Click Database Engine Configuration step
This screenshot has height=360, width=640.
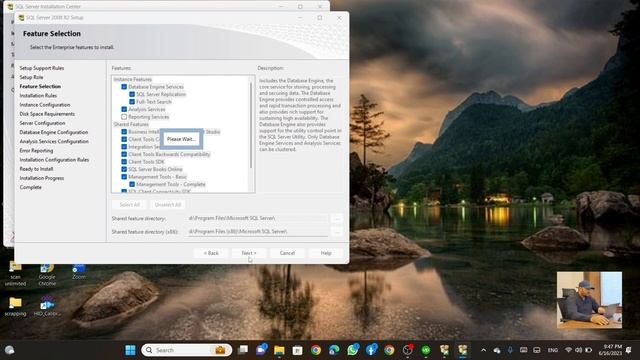[x=54, y=132]
